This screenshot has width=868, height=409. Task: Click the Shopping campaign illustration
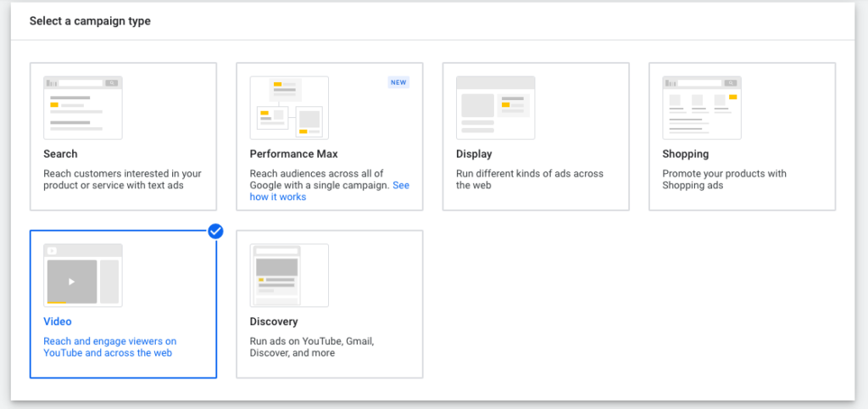(701, 108)
